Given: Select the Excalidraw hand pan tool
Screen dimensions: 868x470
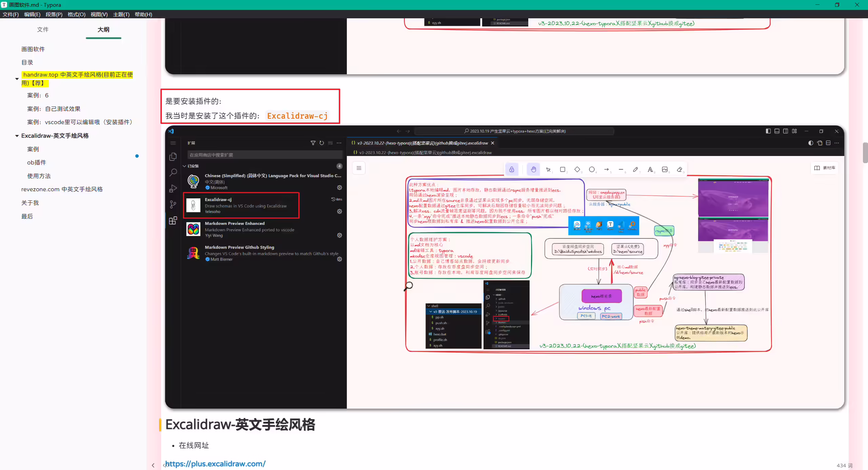Looking at the screenshot, I should tap(533, 169).
